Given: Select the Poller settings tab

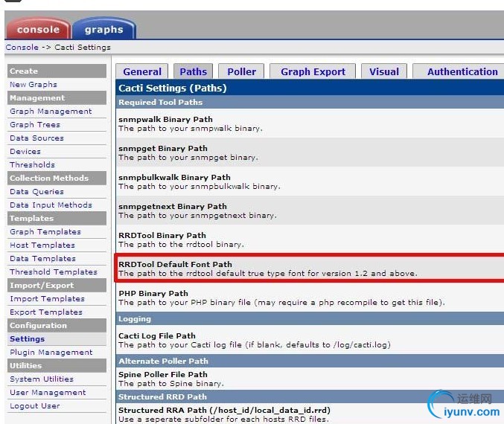Looking at the screenshot, I should pos(241,71).
